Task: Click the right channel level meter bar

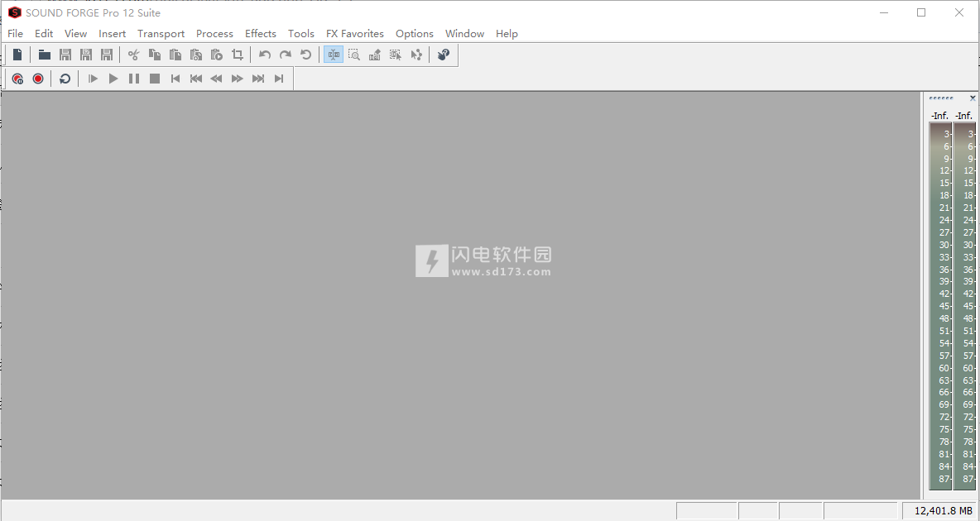Action: [x=964, y=305]
